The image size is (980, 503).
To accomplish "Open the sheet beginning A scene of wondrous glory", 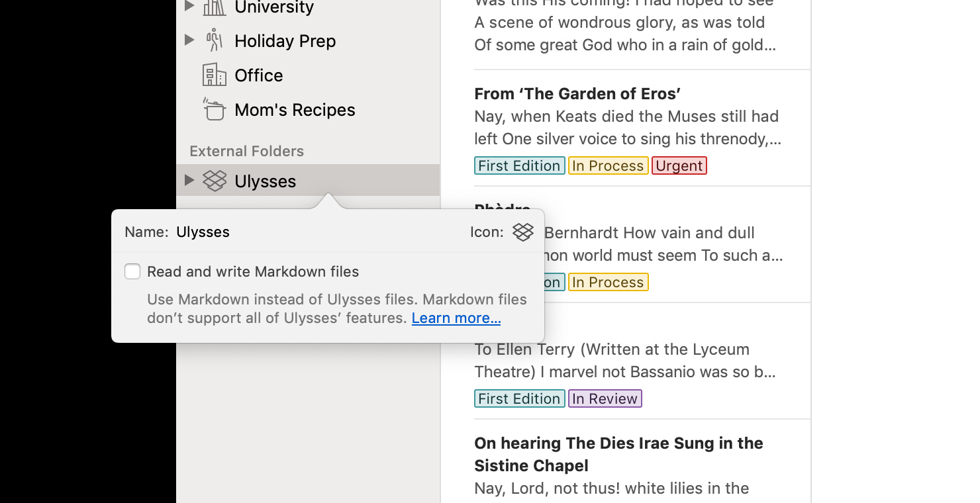I will click(x=642, y=34).
